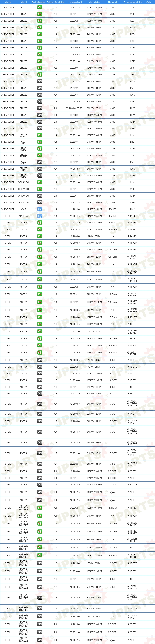
Task: Click petrol icon of Orlando 1.4 LUJ row
Action: point(40,182)
